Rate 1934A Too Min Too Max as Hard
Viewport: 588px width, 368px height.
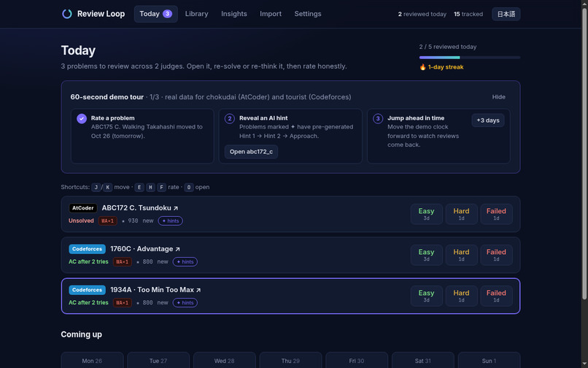click(461, 296)
